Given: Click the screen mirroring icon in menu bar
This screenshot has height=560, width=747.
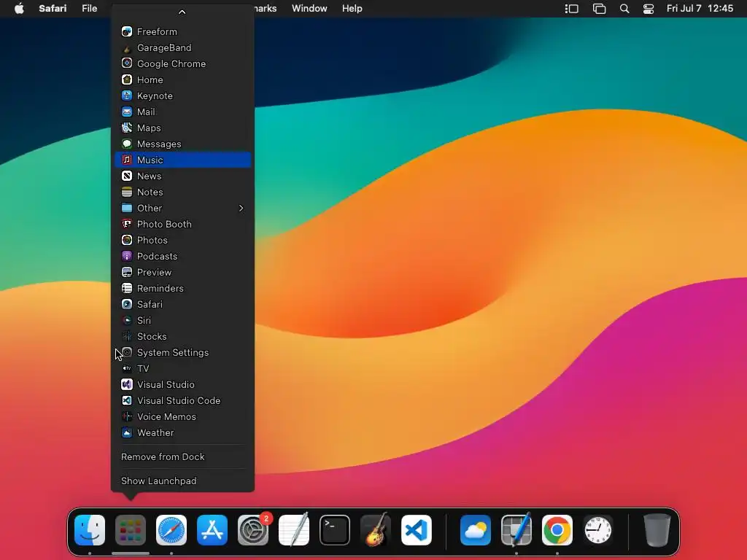Looking at the screenshot, I should [x=599, y=9].
